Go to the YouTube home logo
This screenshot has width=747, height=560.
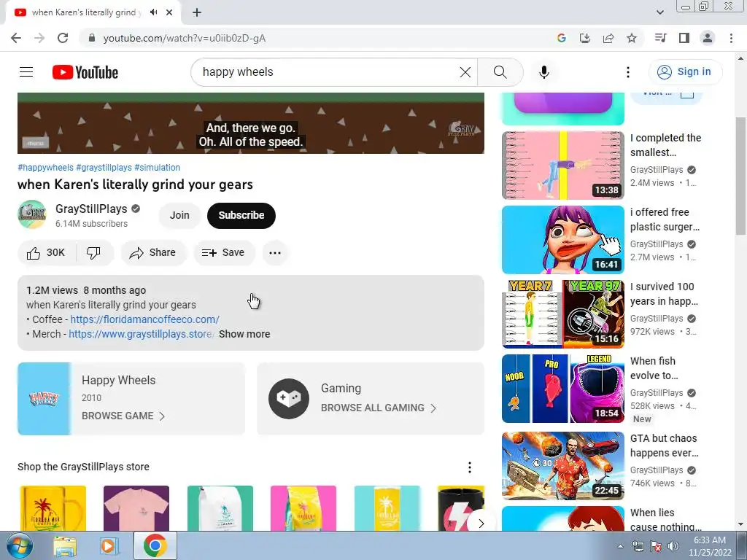(x=85, y=72)
